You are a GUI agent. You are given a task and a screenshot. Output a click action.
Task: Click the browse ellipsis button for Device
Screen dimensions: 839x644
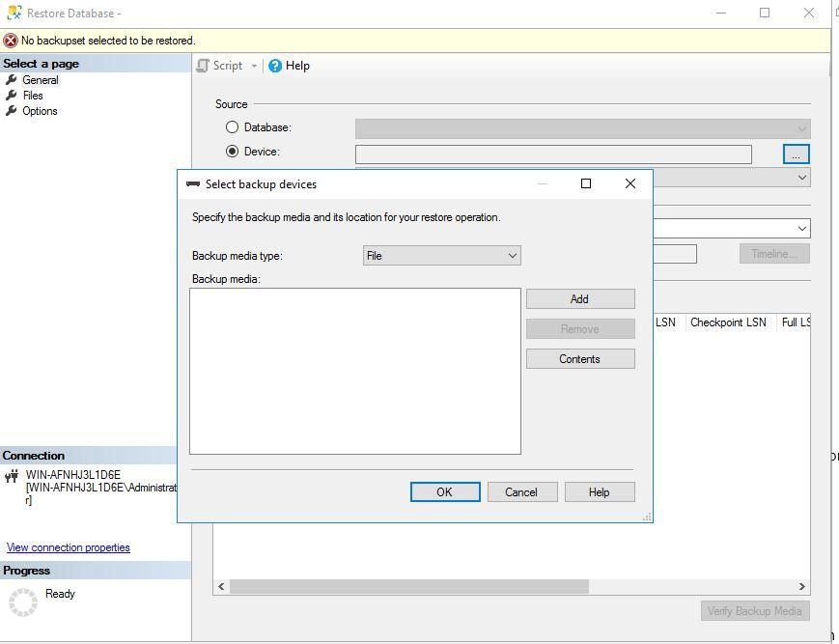(x=797, y=154)
